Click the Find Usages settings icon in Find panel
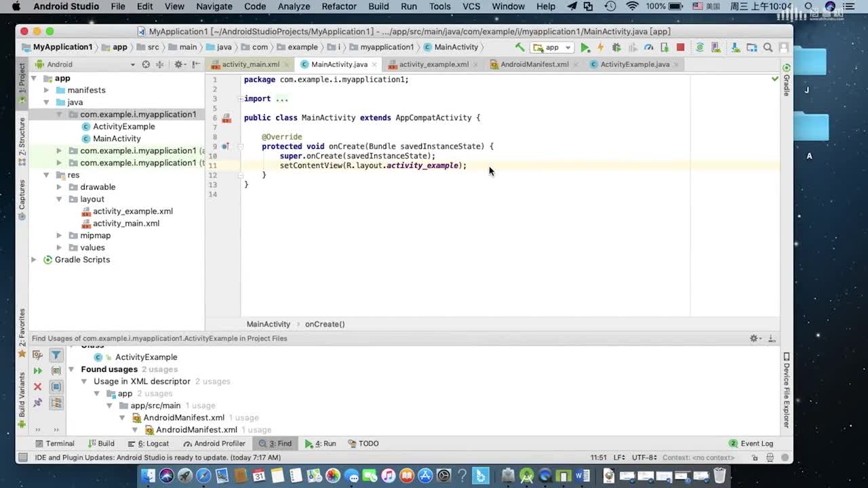Screen dimensions: 868x488 pos(37,355)
